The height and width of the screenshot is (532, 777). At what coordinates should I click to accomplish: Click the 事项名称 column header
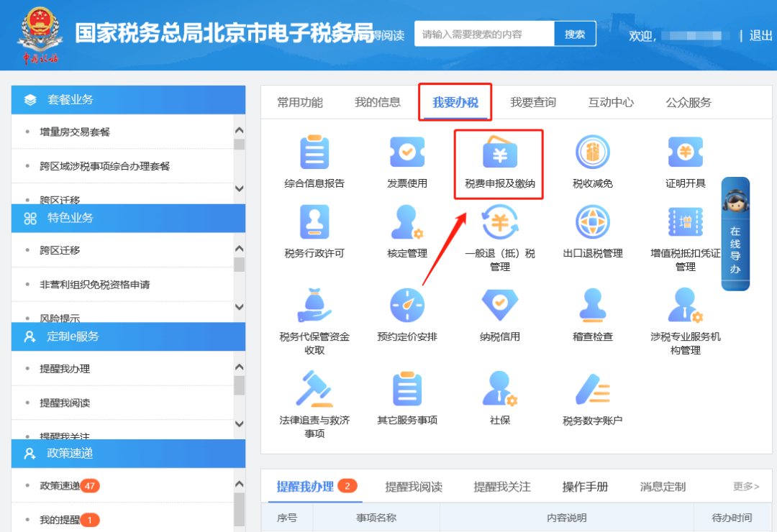(x=376, y=518)
